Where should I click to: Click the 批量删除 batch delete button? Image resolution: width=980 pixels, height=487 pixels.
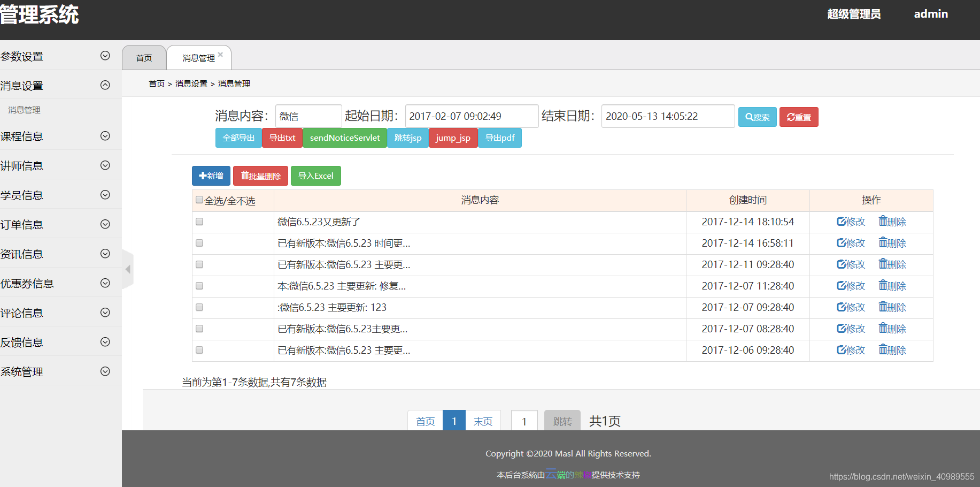260,176
